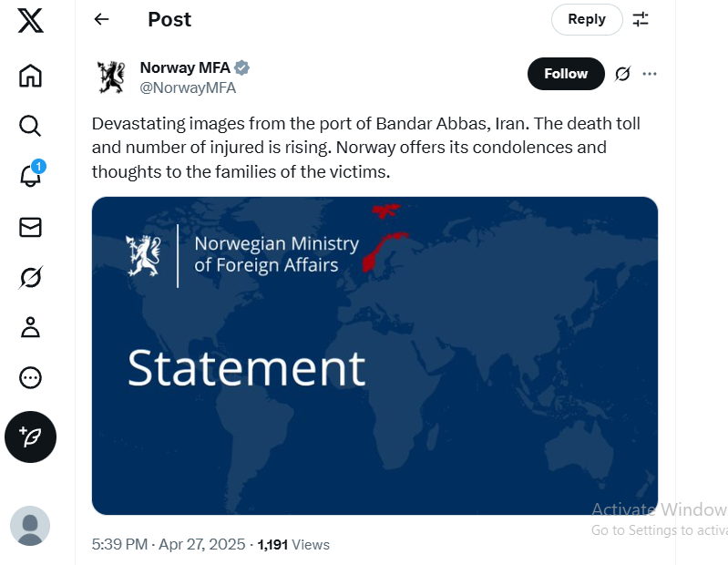Viewport: 728px width, 565px height.
Task: Click the X logo icon
Action: point(30,21)
